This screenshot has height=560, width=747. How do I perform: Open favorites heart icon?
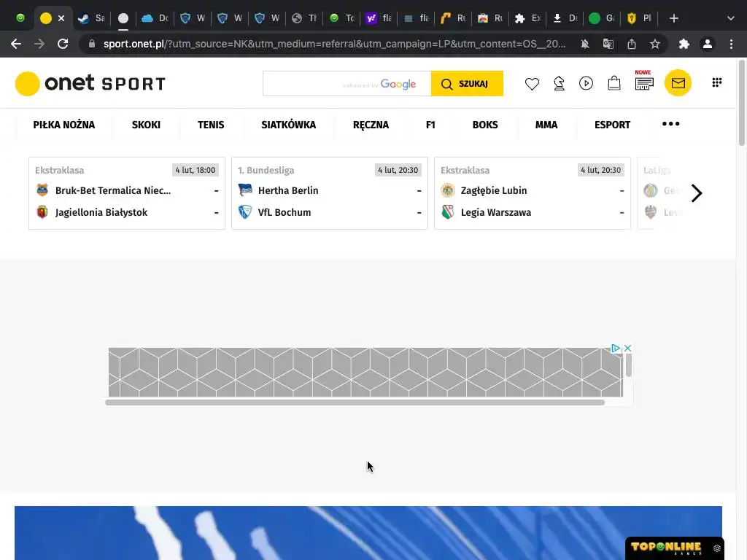pyautogui.click(x=532, y=84)
